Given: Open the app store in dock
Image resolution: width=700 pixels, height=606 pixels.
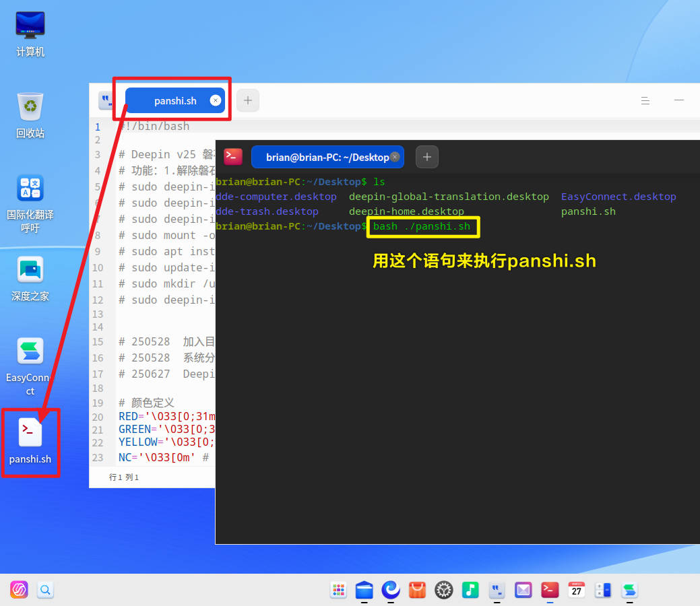Looking at the screenshot, I should [x=417, y=590].
